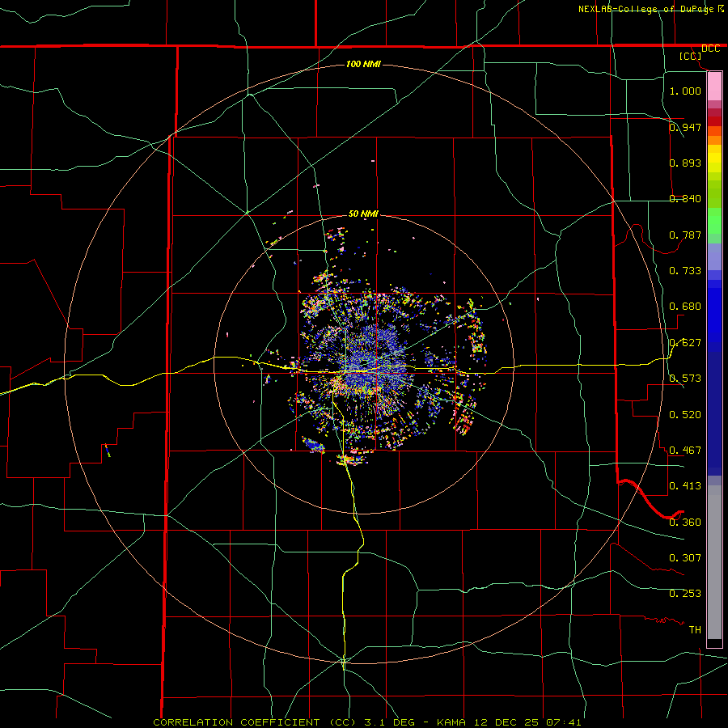This screenshot has height=728, width=728.
Task: Select the bright green color band near 0.787
Action: point(714,221)
